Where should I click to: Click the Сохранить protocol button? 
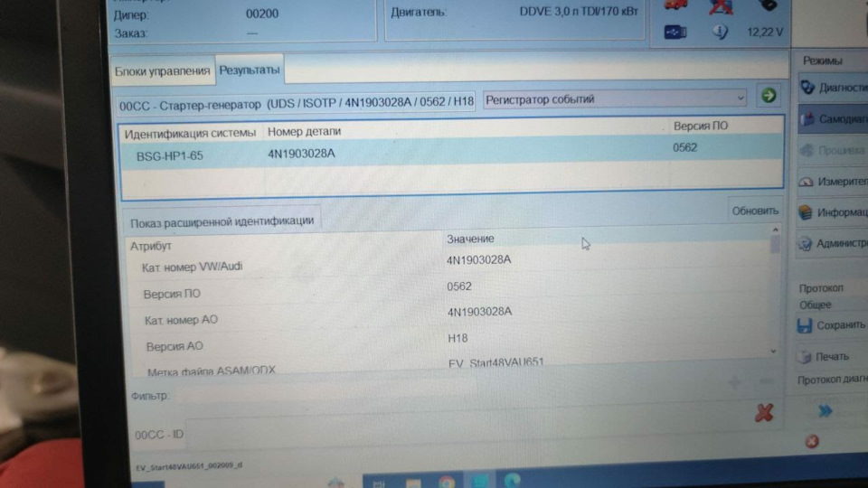(832, 325)
